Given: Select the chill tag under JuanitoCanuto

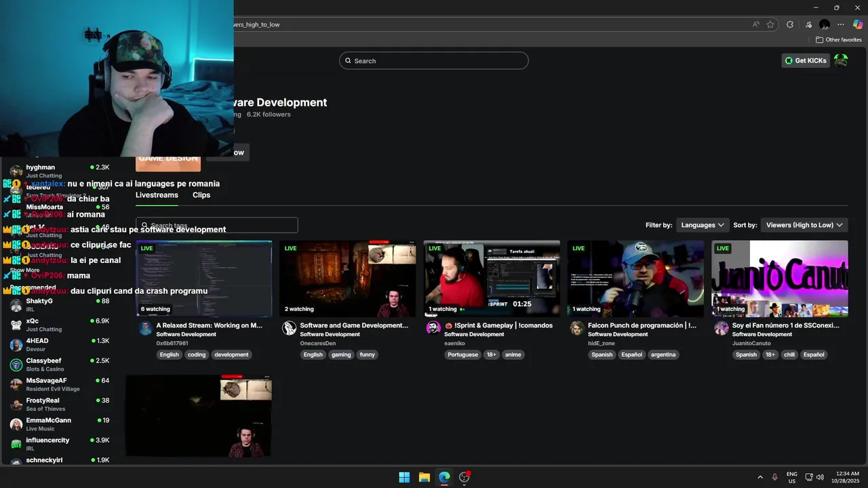Looking at the screenshot, I should 789,354.
